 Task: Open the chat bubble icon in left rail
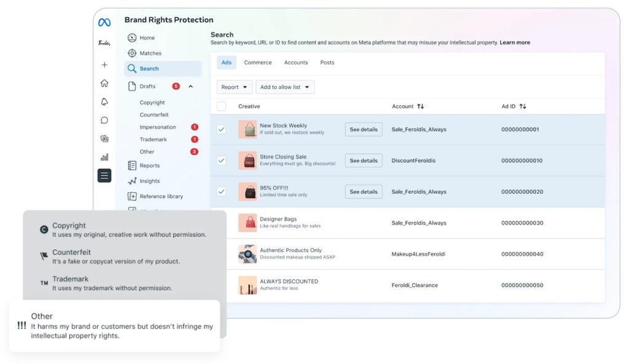104,120
